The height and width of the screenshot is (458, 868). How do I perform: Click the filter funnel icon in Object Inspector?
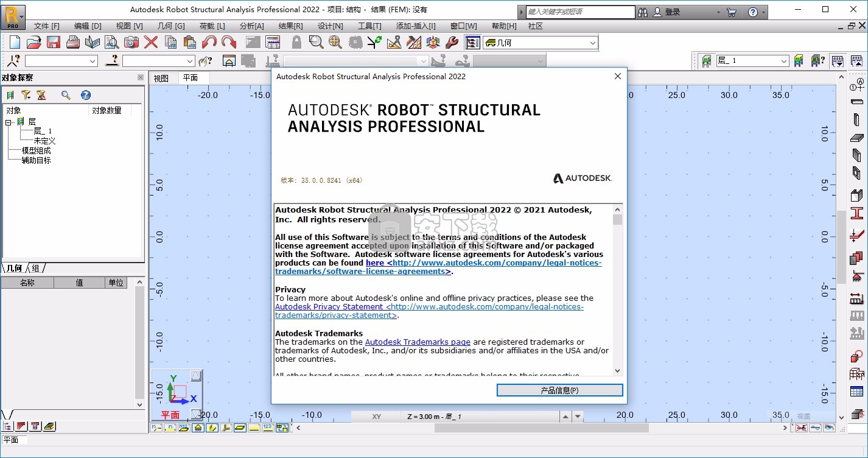(26, 95)
